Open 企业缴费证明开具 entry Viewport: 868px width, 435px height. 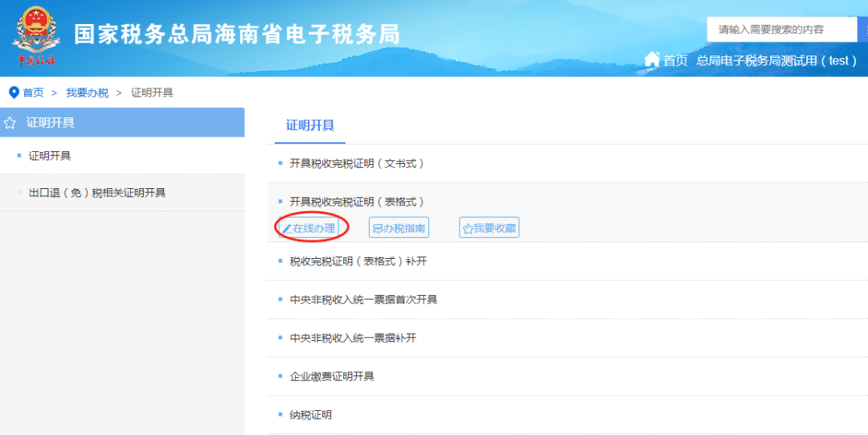pyautogui.click(x=332, y=377)
